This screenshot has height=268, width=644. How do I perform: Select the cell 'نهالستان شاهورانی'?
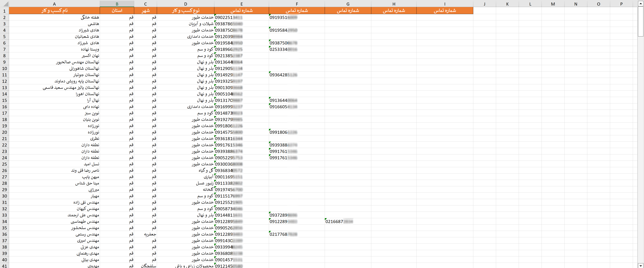pos(54,68)
